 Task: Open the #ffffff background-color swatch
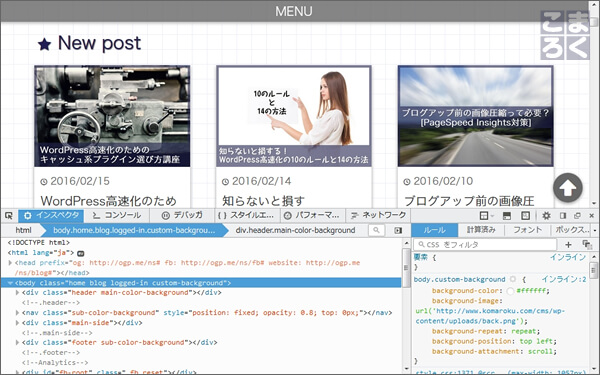pos(510,291)
